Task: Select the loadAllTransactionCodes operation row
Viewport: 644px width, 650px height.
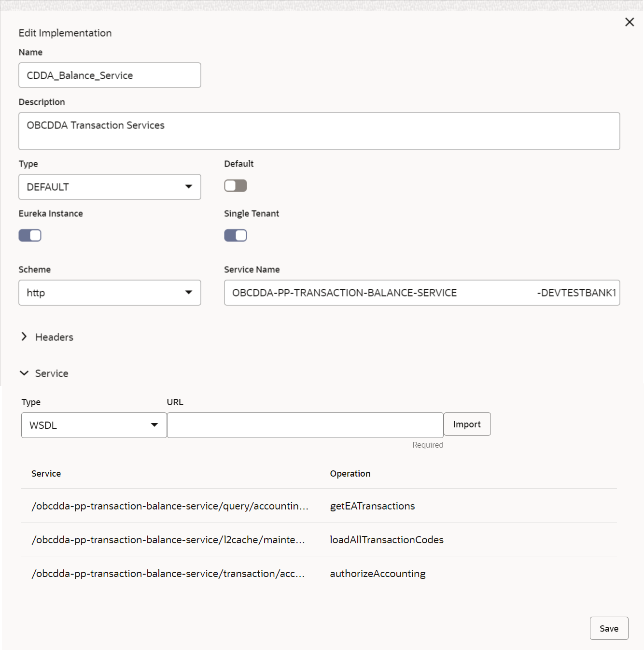Action: click(386, 539)
